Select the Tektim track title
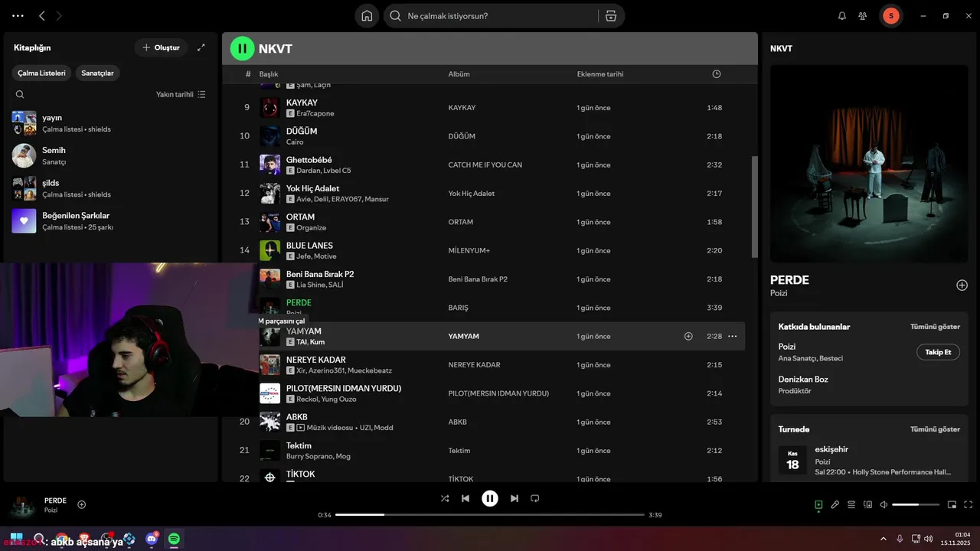Screen dimensions: 980x551 pyautogui.click(x=299, y=445)
